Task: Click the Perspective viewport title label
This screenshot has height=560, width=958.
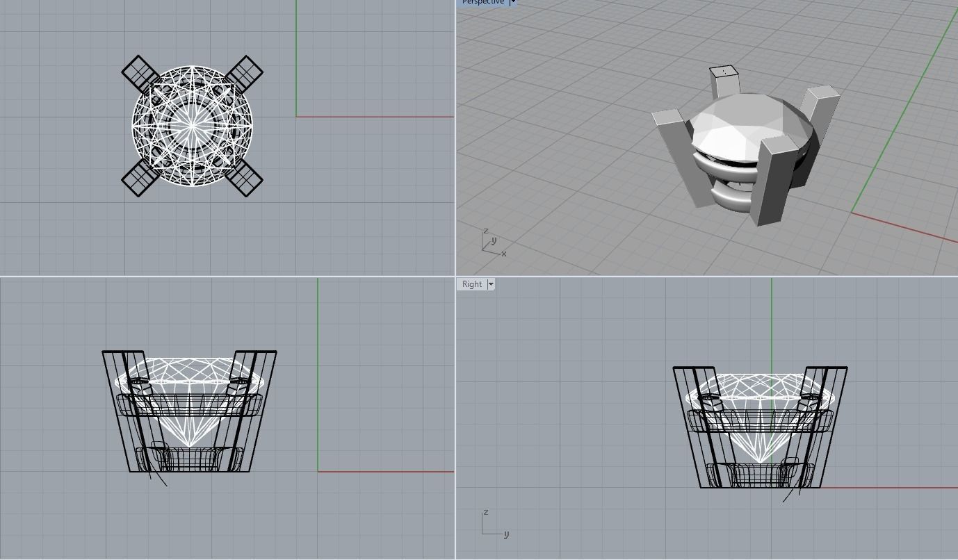Action: pyautogui.click(x=482, y=2)
